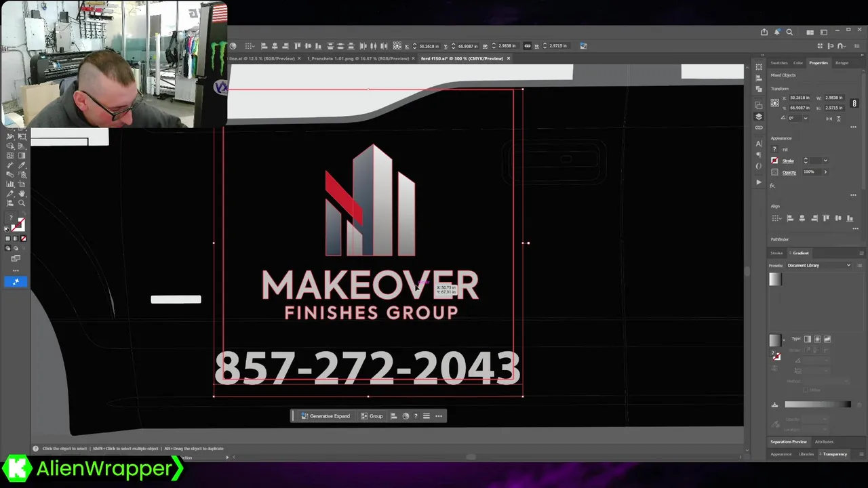Screen dimensions: 868x488
Task: Click the share icon in the top bar
Action: [764, 32]
